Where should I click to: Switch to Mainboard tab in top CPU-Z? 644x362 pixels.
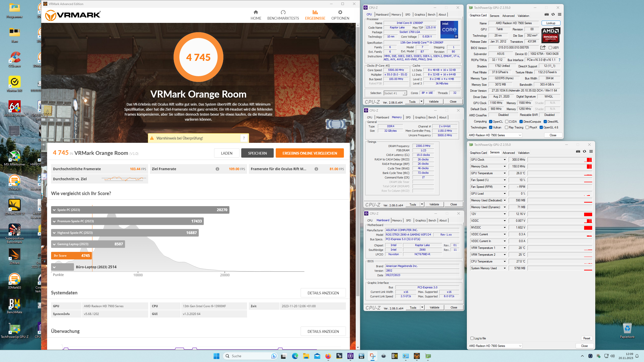click(382, 15)
